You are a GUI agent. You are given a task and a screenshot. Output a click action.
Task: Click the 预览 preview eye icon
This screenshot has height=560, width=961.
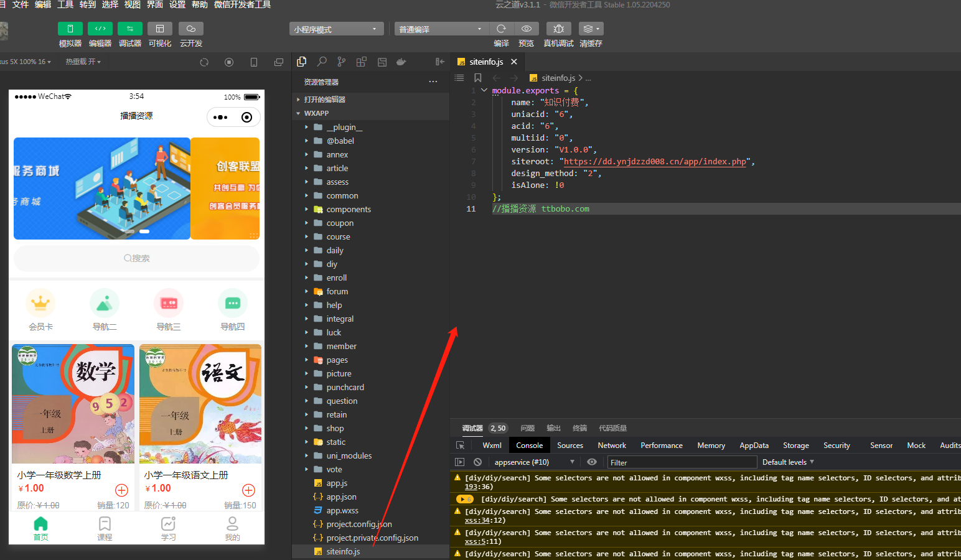click(x=527, y=29)
